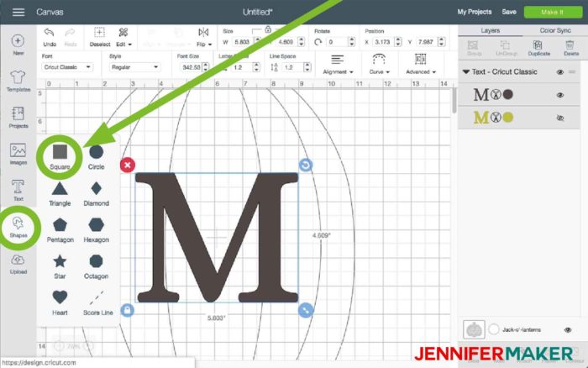Insert a Hexagon shape
588x368 pixels.
96,230
